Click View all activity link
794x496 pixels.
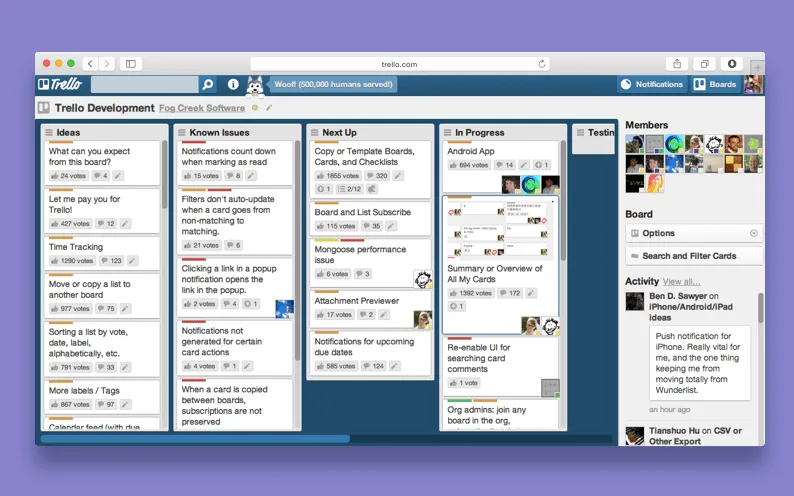point(681,282)
